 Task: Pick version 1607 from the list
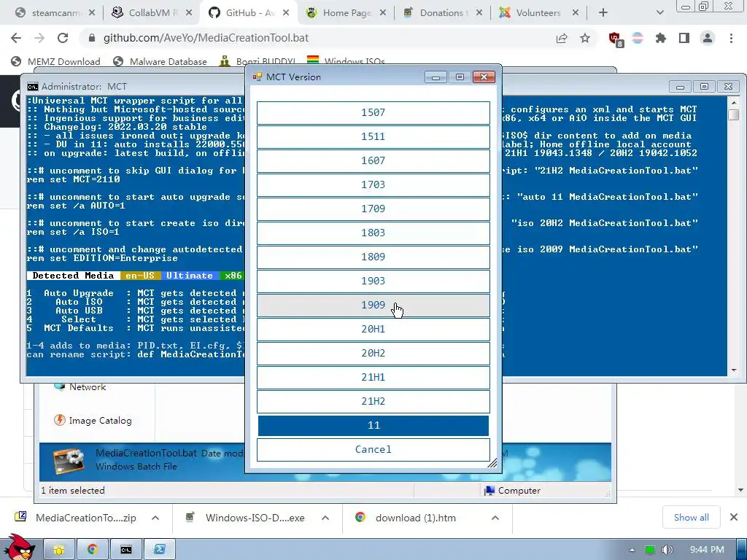coord(373,160)
